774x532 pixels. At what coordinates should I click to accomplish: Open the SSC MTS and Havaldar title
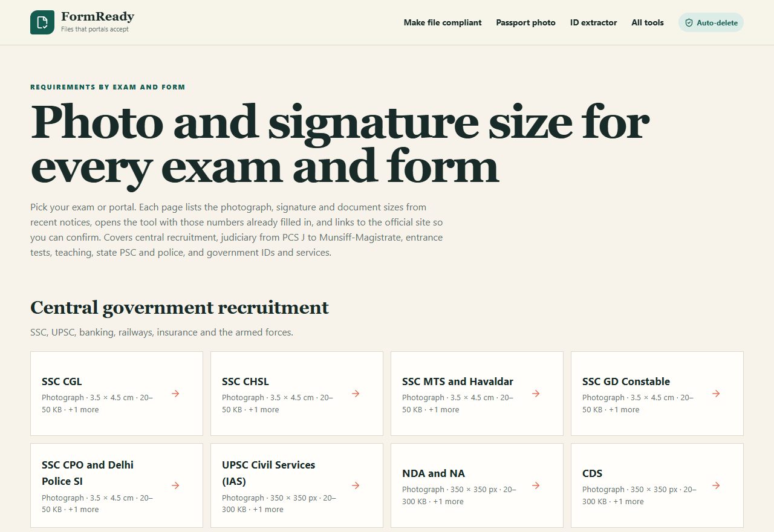(457, 381)
